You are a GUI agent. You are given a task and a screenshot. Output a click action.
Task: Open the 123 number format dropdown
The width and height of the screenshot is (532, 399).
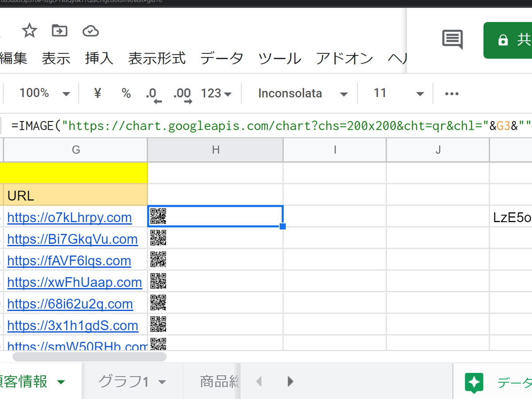coord(216,94)
